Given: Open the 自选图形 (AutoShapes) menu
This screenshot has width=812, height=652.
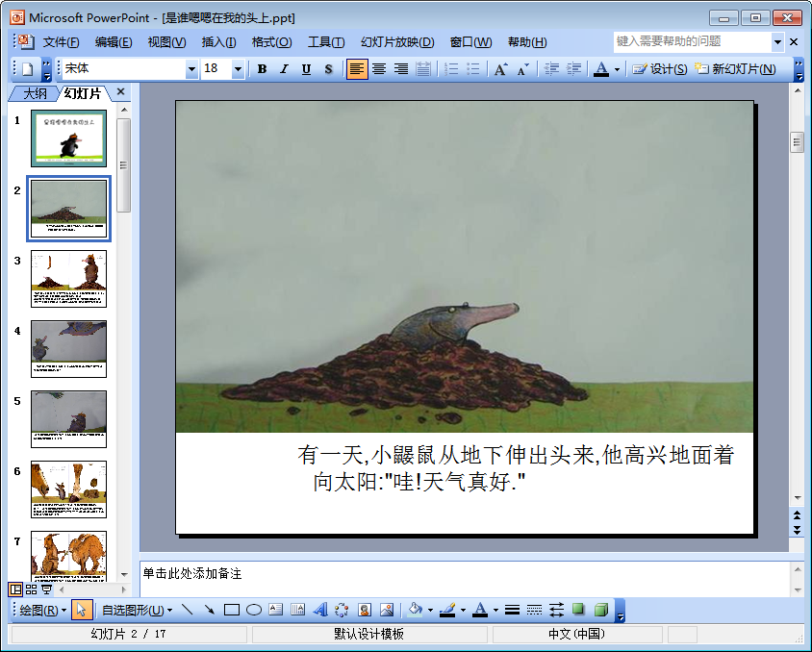Looking at the screenshot, I should [138, 610].
